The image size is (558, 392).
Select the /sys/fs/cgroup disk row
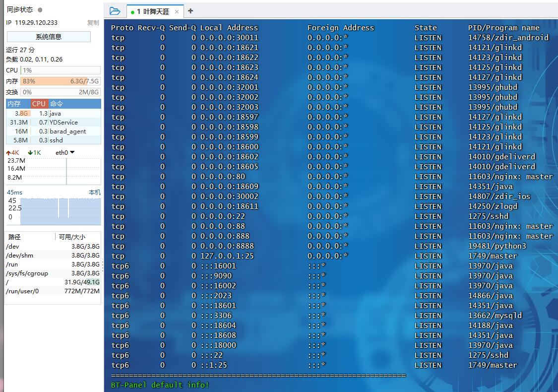point(53,273)
